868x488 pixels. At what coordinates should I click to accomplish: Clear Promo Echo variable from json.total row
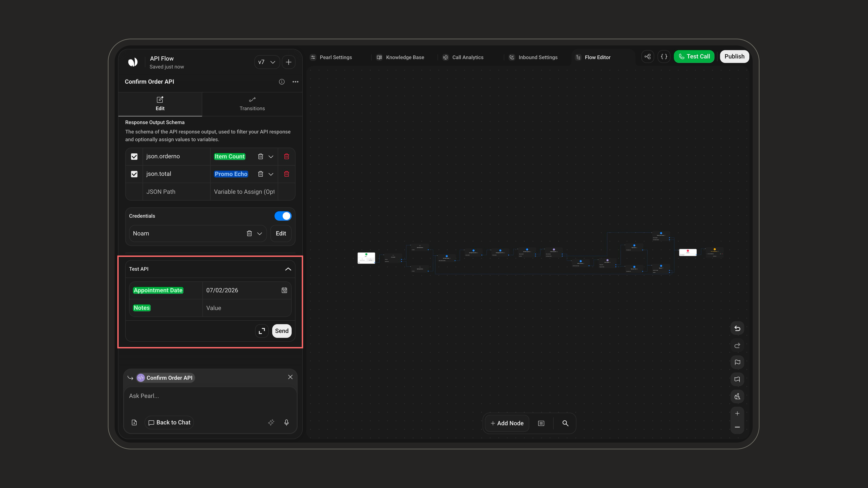point(260,174)
